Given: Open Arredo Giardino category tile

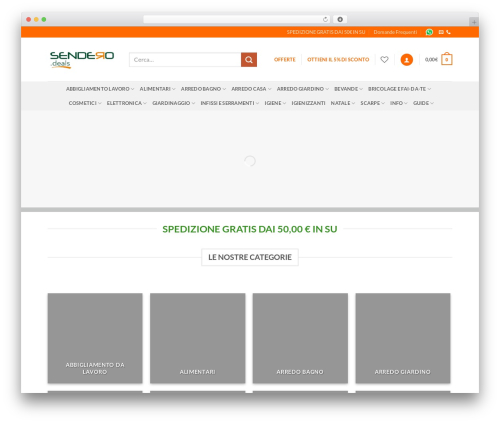Looking at the screenshot, I should 403,338.
